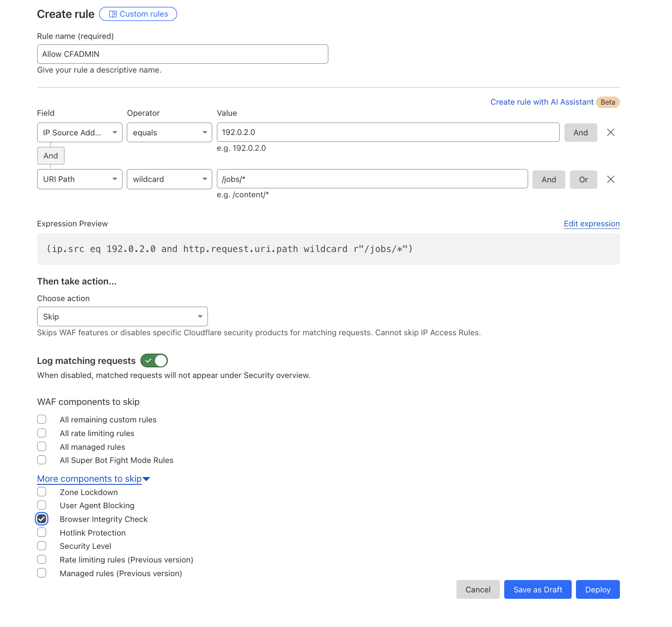Check All remaining custom rules
This screenshot has height=627, width=672.
[42, 419]
